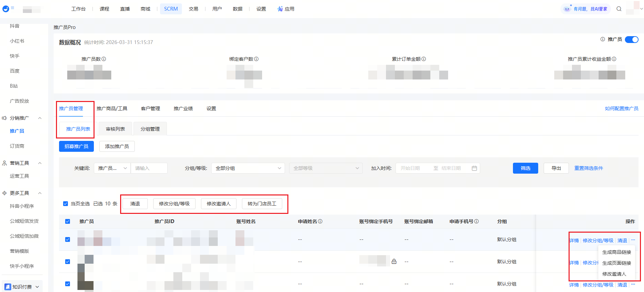Viewport: 644px width, 292px height.
Task: Collapse the 分销推广 sidebar section
Action: 40,118
